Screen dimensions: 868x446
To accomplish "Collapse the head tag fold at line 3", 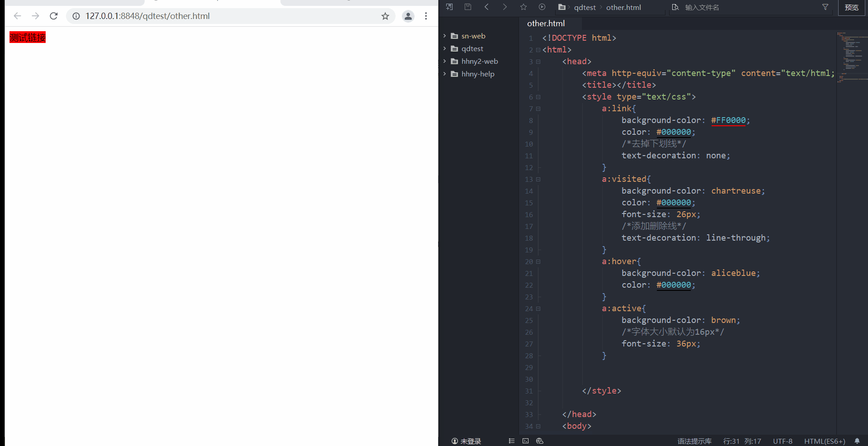I will pyautogui.click(x=538, y=62).
